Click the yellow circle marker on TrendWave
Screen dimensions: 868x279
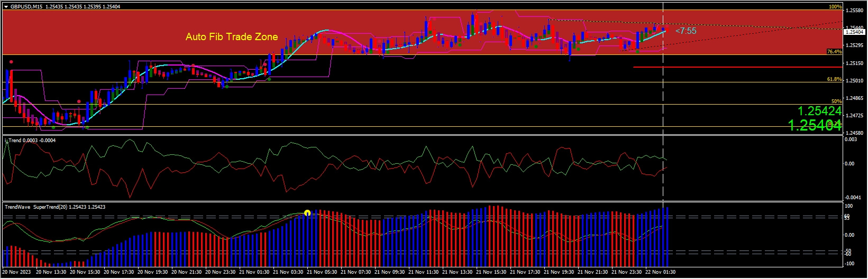tap(307, 213)
